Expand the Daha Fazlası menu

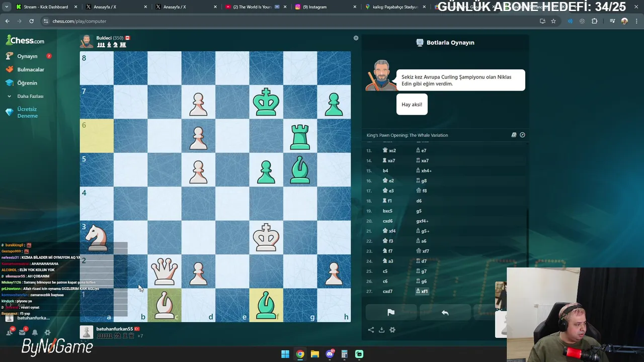point(30,96)
